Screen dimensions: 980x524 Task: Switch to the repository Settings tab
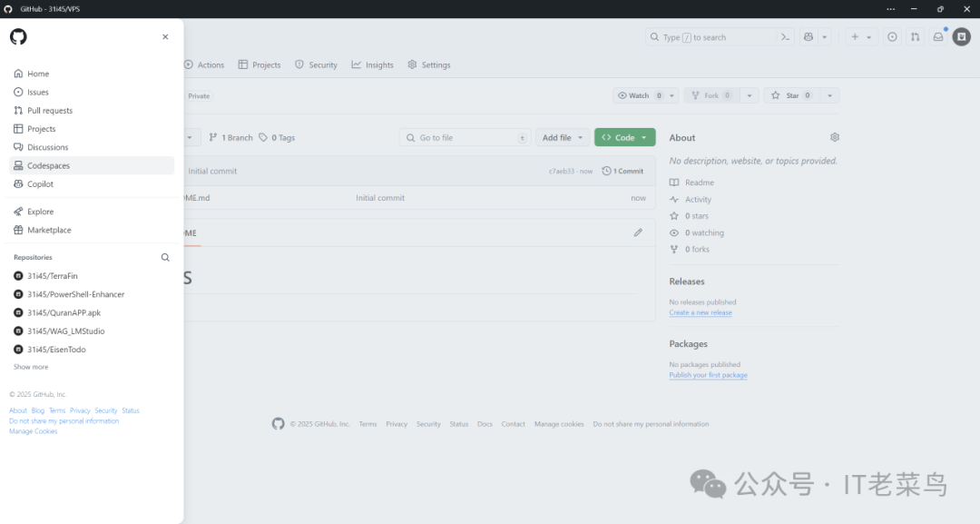(428, 65)
